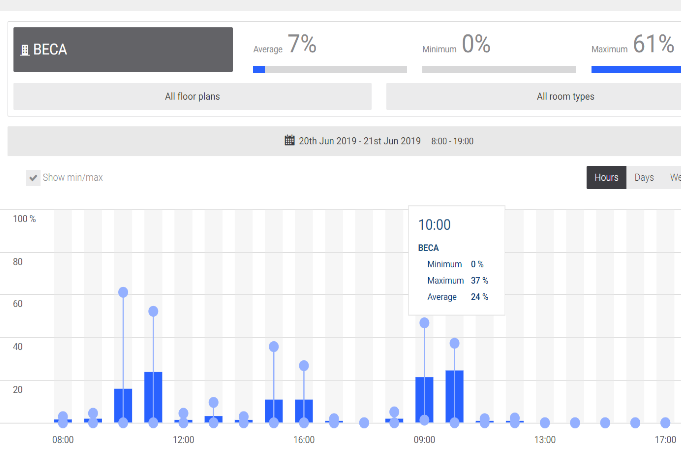Click the blue bar above the 16:00 label
681x453 pixels.
(x=304, y=410)
